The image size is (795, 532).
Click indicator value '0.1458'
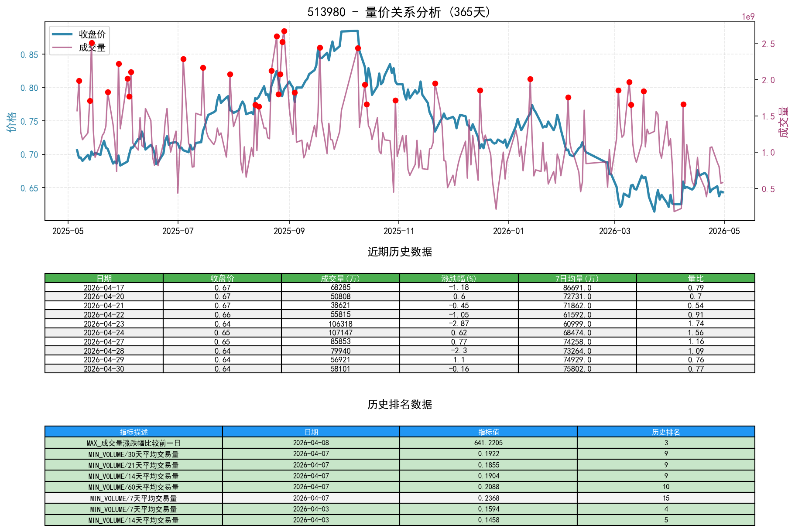488,520
